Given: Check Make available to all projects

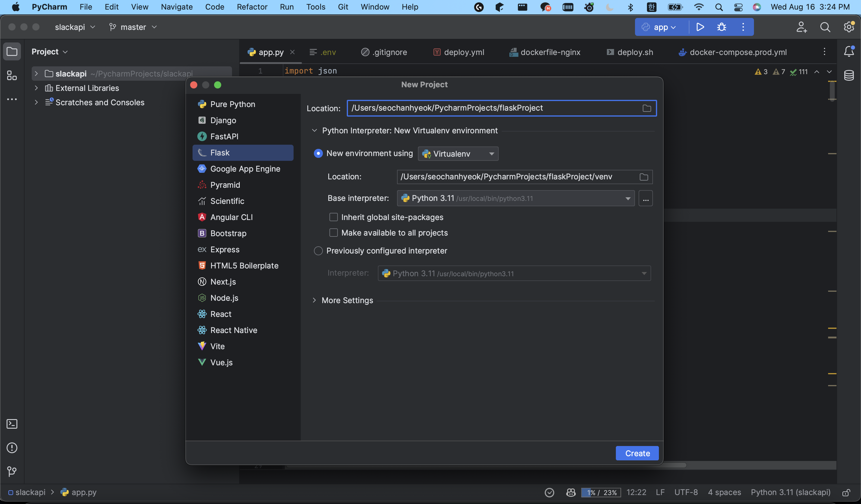Looking at the screenshot, I should (x=333, y=233).
